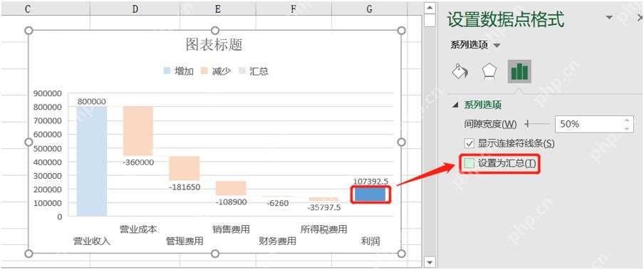Click the vertical scrollbar down arrow
This screenshot has width=644, height=270.
[430, 261]
